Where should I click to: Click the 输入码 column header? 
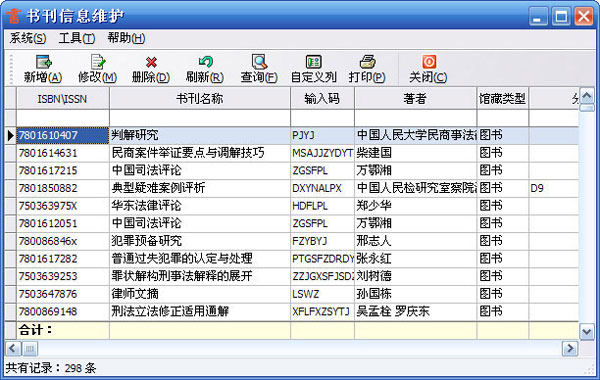pyautogui.click(x=322, y=99)
